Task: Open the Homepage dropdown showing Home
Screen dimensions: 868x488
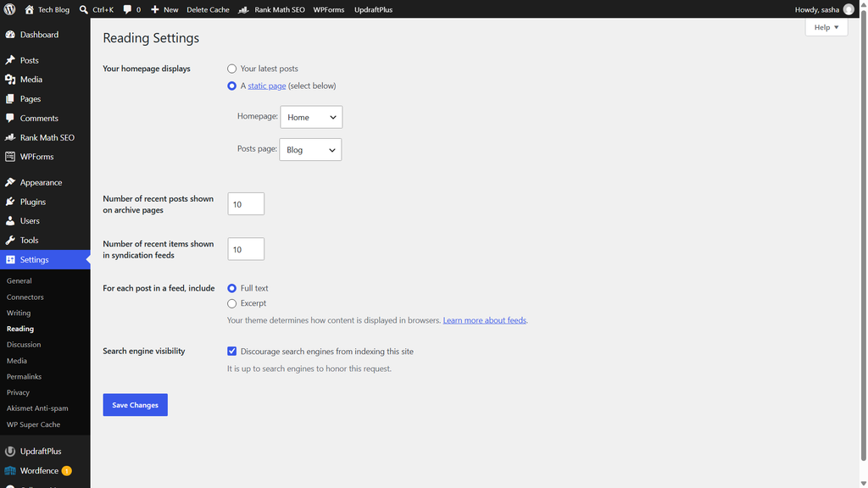Action: [x=311, y=117]
